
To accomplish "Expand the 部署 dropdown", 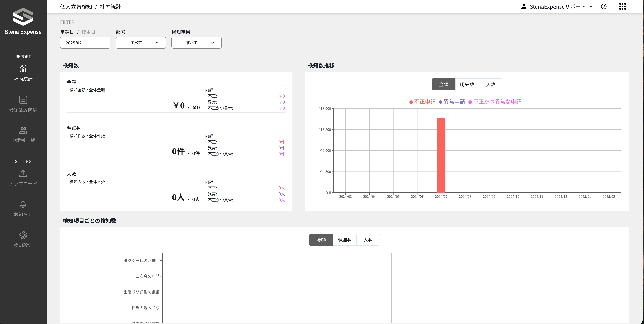I will [141, 43].
